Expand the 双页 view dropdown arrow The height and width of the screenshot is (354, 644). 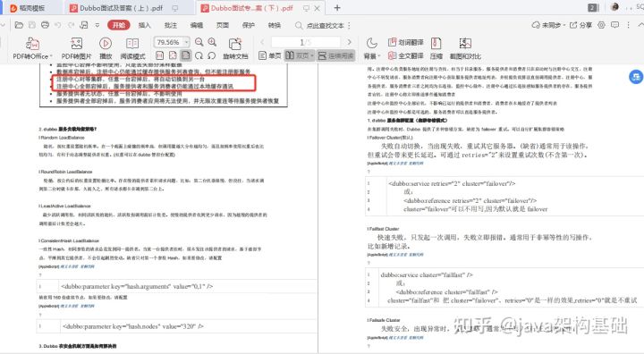coord(312,55)
